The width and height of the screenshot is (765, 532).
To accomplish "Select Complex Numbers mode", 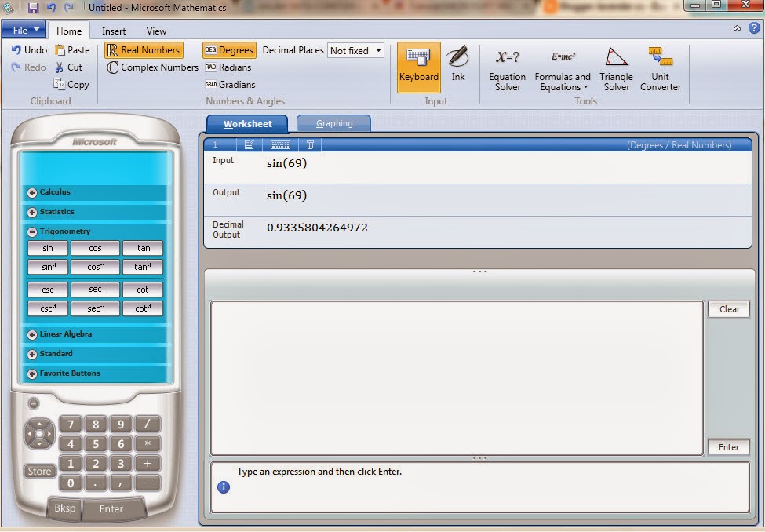I will point(153,67).
